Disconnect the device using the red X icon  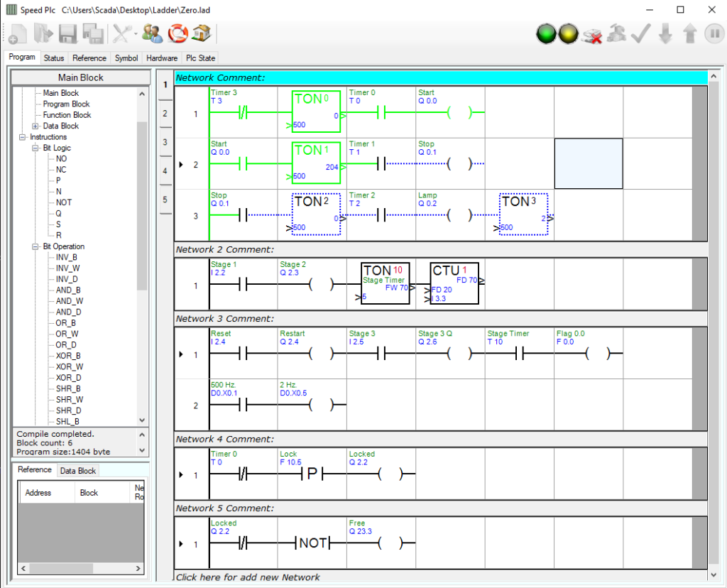pos(594,33)
